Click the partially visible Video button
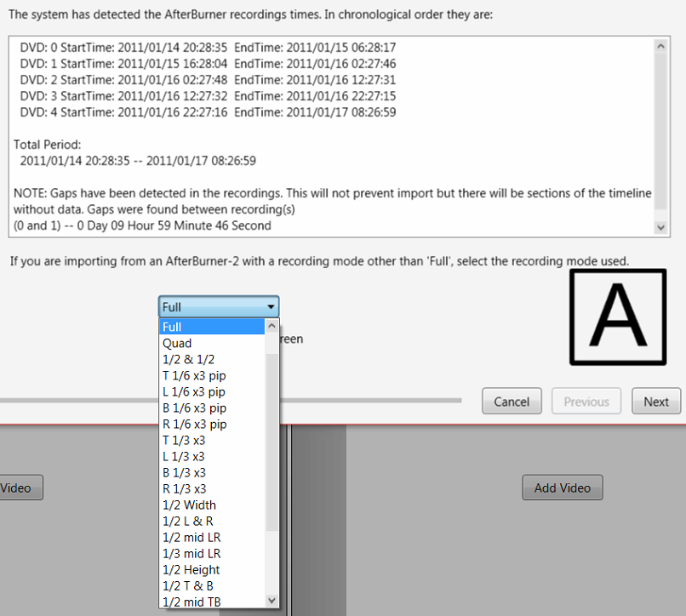686x616 pixels. tap(21, 488)
